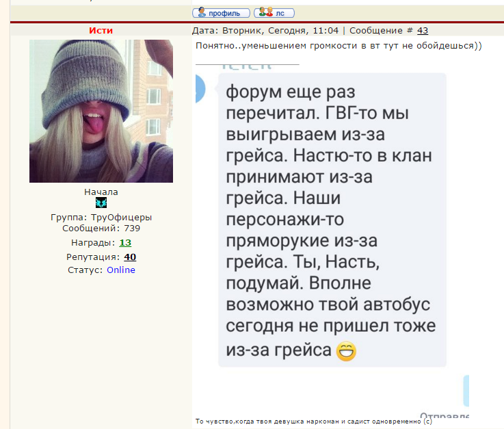Click the blue Online status text
504x429 pixels.
point(120,270)
